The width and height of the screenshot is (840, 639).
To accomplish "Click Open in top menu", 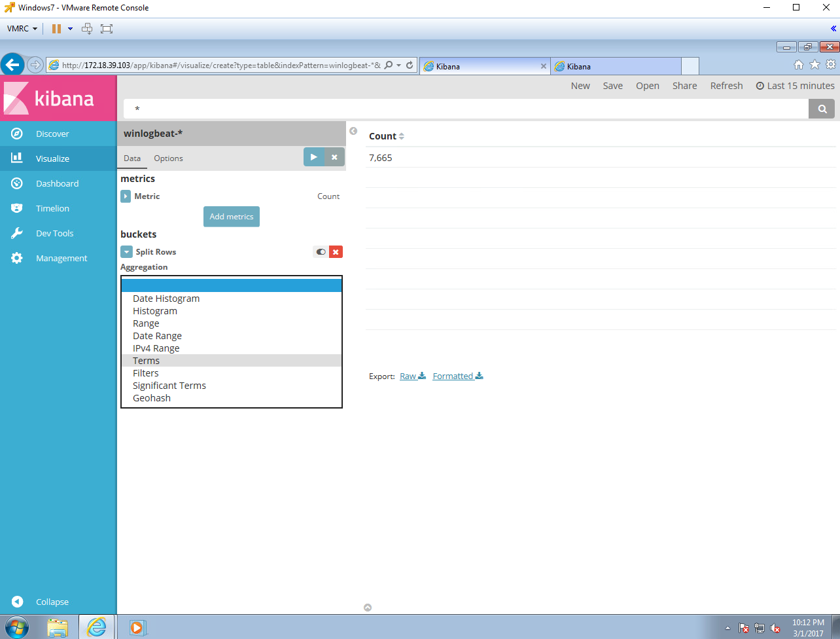I will point(648,86).
